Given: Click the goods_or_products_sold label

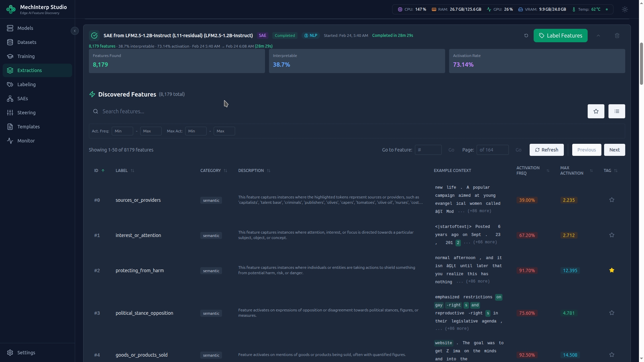Looking at the screenshot, I should point(141,355).
